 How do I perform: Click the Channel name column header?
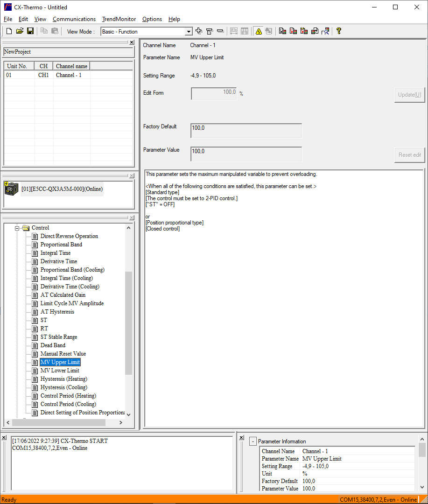pyautogui.click(x=71, y=66)
